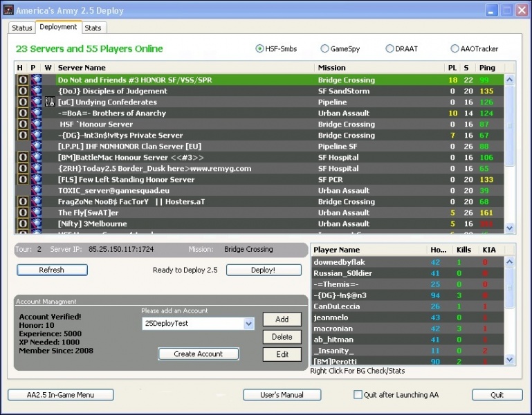
Task: Click PunkBuster icon on {DoJ} Disciples row
Action: tap(36, 91)
